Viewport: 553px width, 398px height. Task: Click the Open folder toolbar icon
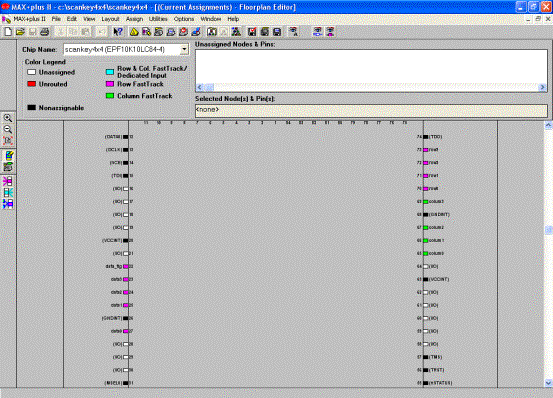[x=20, y=32]
